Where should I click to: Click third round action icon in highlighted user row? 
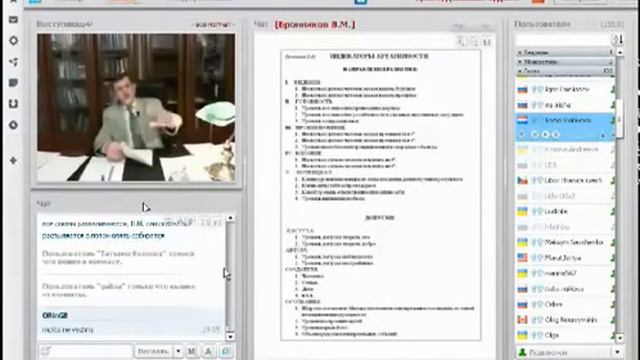click(x=556, y=134)
